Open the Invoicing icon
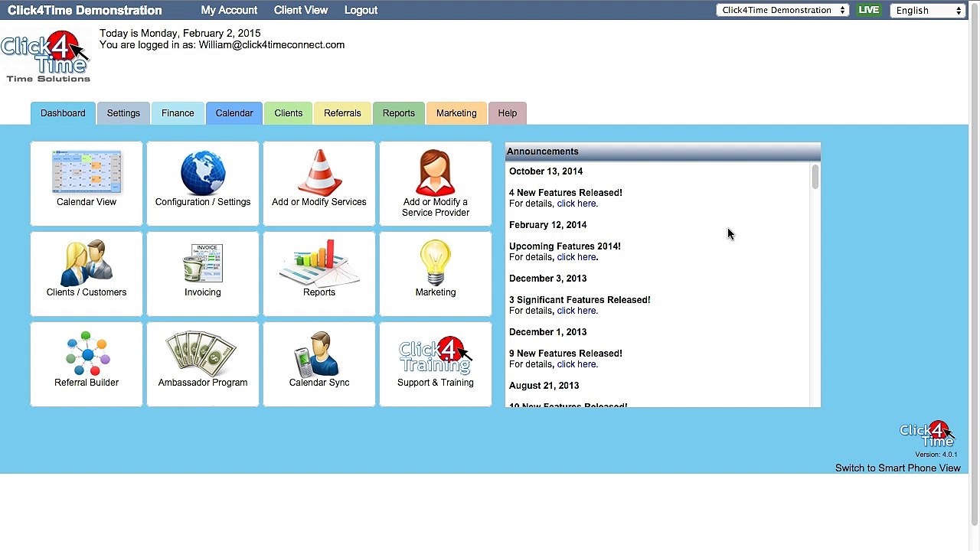Screen dimensions: 980x551 [203, 262]
